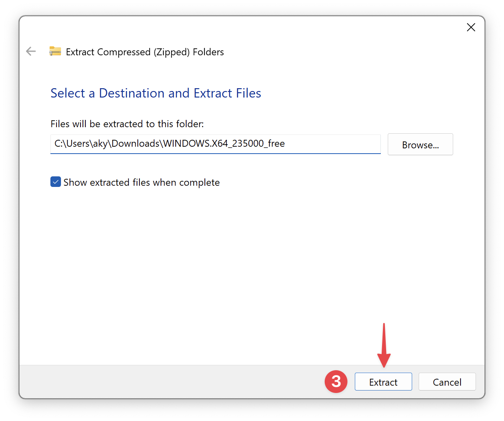Click empty space right of the path text
The image size is (504, 421).
click(x=333, y=144)
